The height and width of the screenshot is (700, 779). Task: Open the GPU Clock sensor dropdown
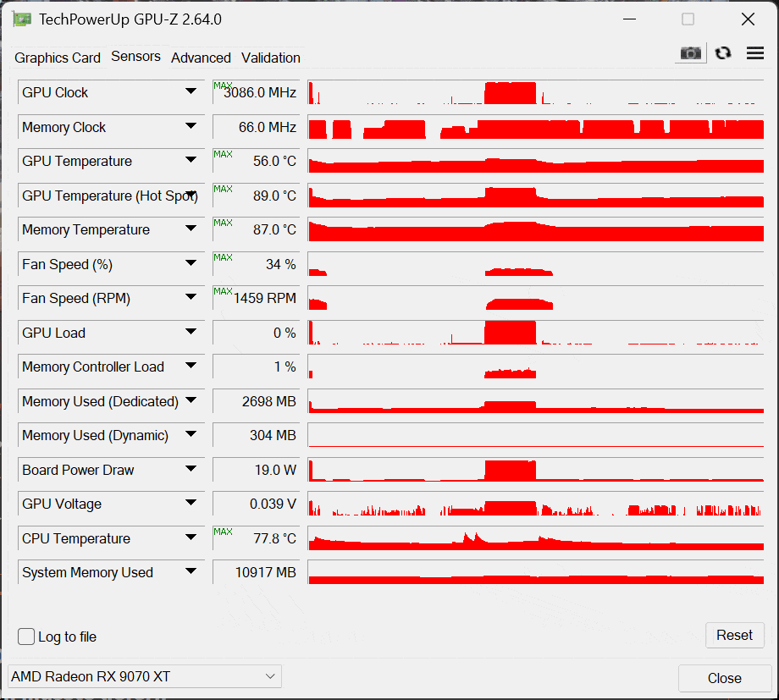click(191, 91)
